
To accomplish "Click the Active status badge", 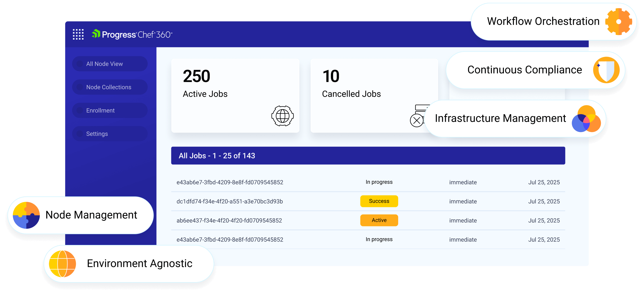I will (379, 220).
